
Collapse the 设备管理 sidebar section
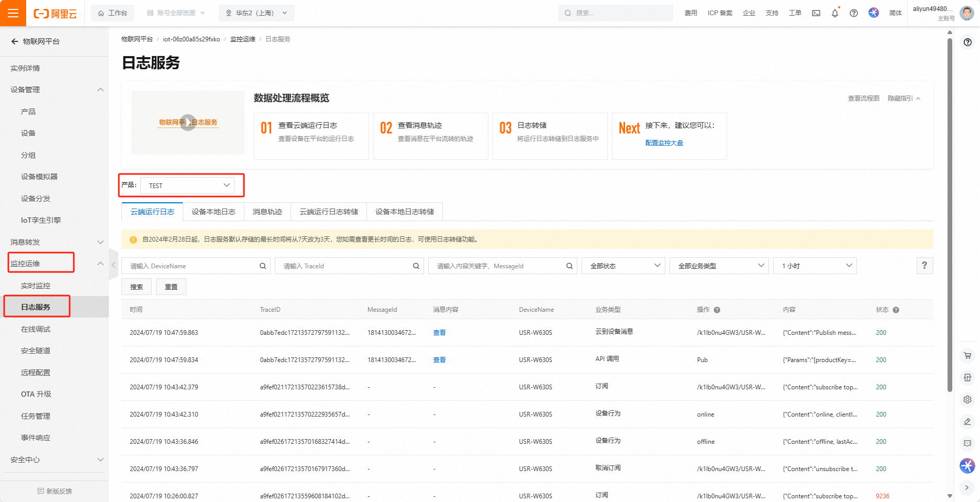(100, 90)
